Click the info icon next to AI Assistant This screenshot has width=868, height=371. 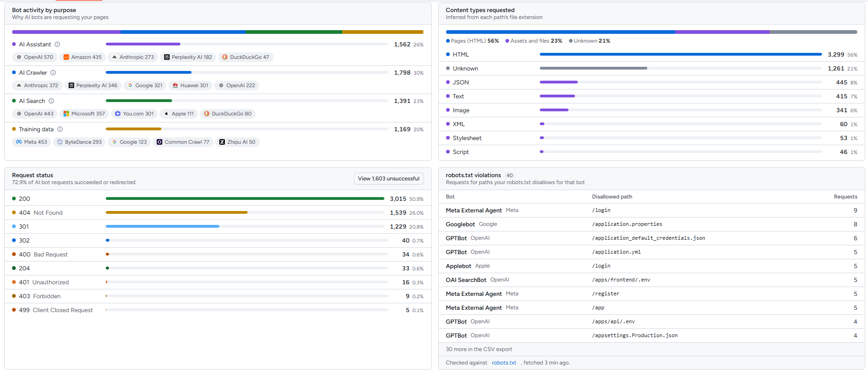(57, 45)
